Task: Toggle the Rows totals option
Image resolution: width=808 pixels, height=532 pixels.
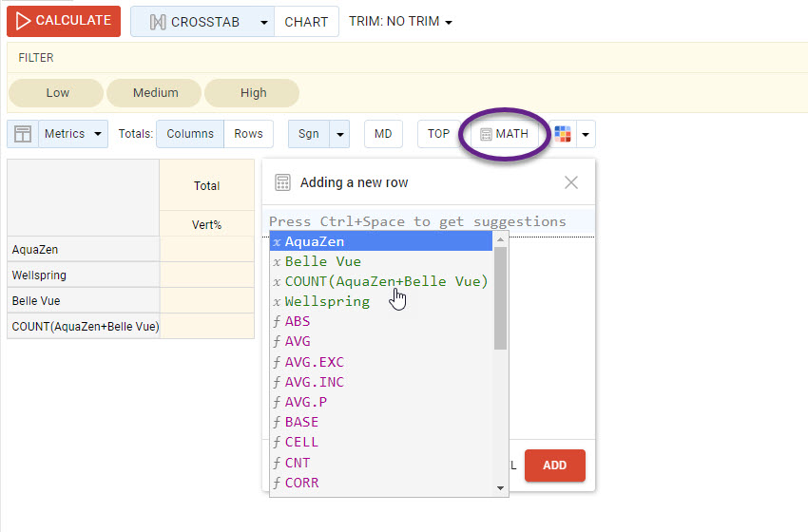Action: (248, 134)
